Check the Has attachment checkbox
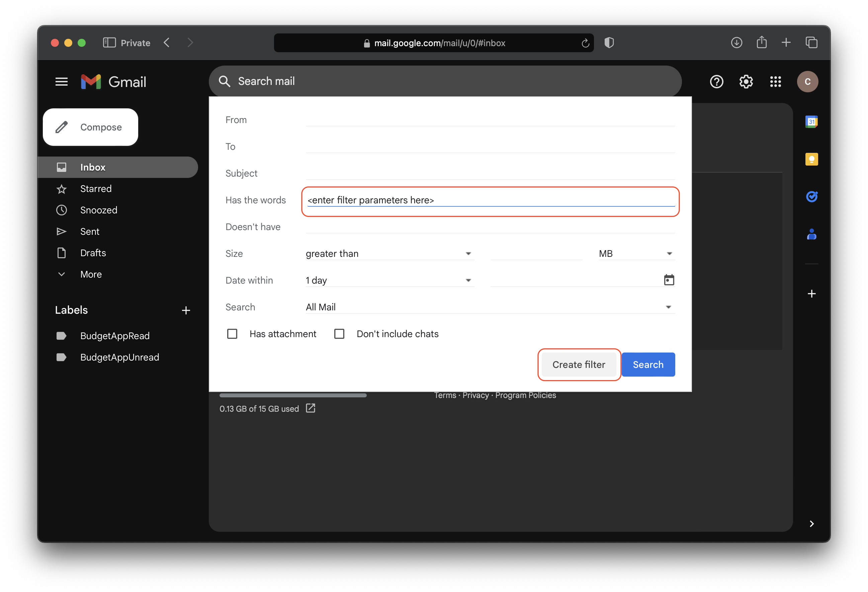This screenshot has width=868, height=592. click(232, 334)
